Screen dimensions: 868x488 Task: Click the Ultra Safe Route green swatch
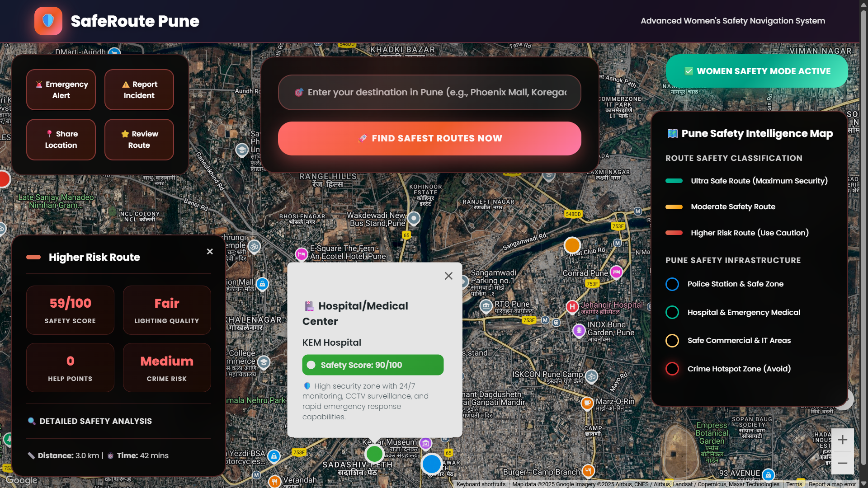[x=674, y=181]
